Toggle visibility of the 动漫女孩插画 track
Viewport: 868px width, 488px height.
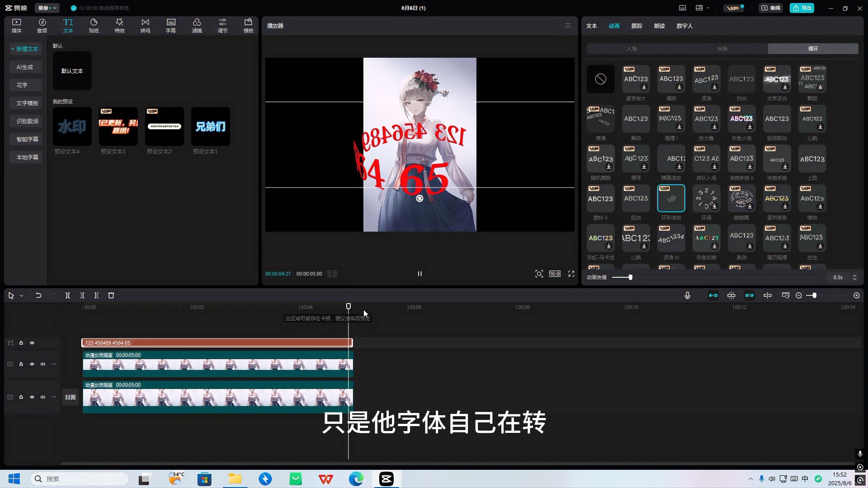(32, 364)
